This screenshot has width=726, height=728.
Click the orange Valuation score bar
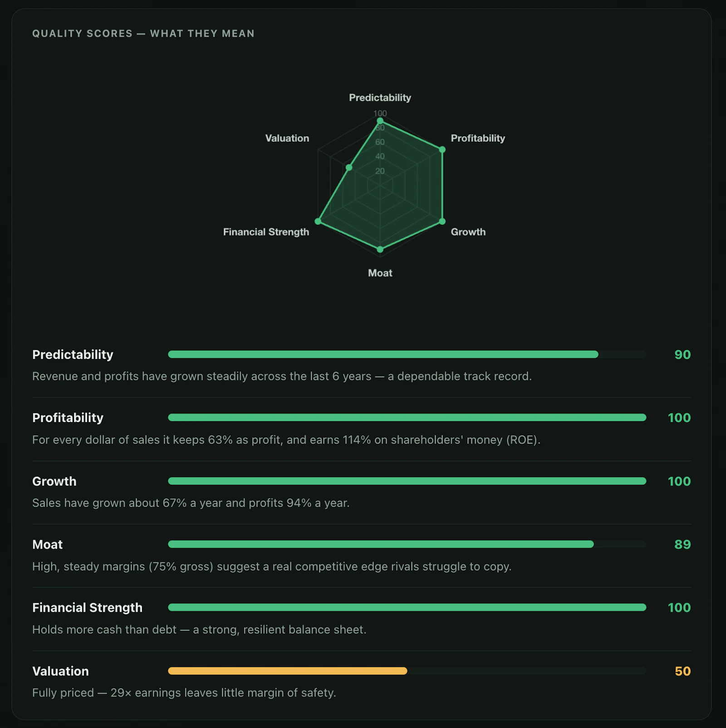click(288, 671)
